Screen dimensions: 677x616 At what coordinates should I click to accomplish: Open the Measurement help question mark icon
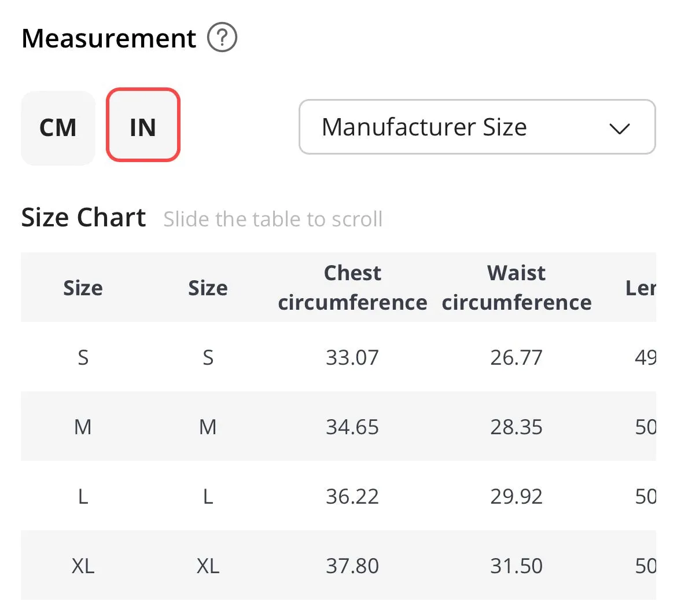(222, 38)
